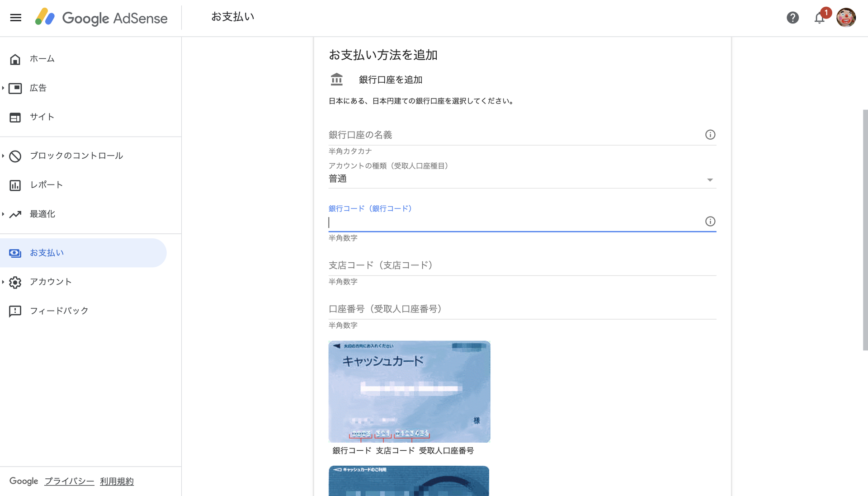Go to ホーム in sidebar
This screenshot has width=868, height=496.
point(42,59)
